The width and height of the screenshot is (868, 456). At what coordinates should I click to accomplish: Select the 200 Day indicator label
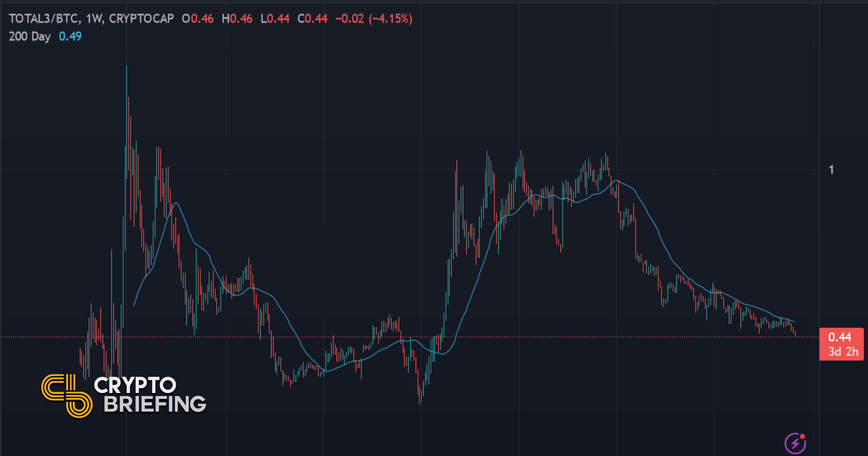[30, 36]
